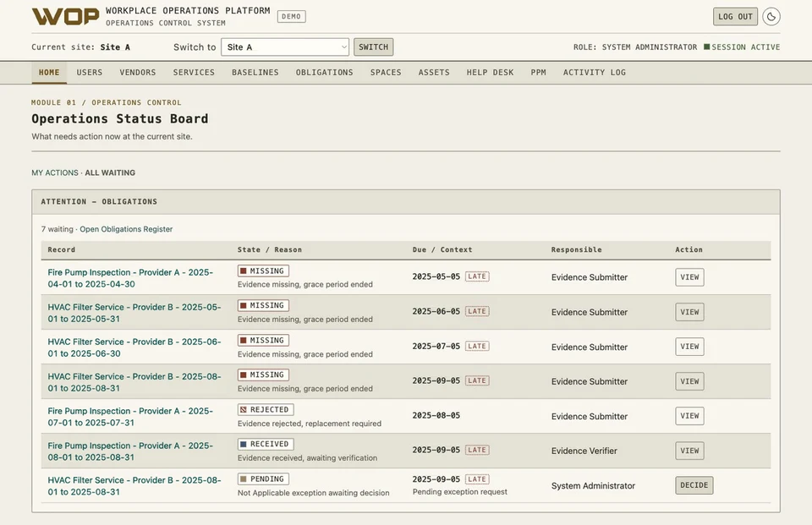View the RECEIVED Fire Pump obligation
Image resolution: width=812 pixels, height=525 pixels.
click(x=689, y=451)
